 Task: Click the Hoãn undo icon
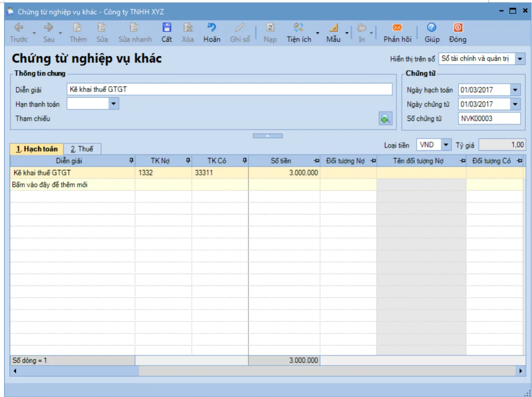(211, 27)
